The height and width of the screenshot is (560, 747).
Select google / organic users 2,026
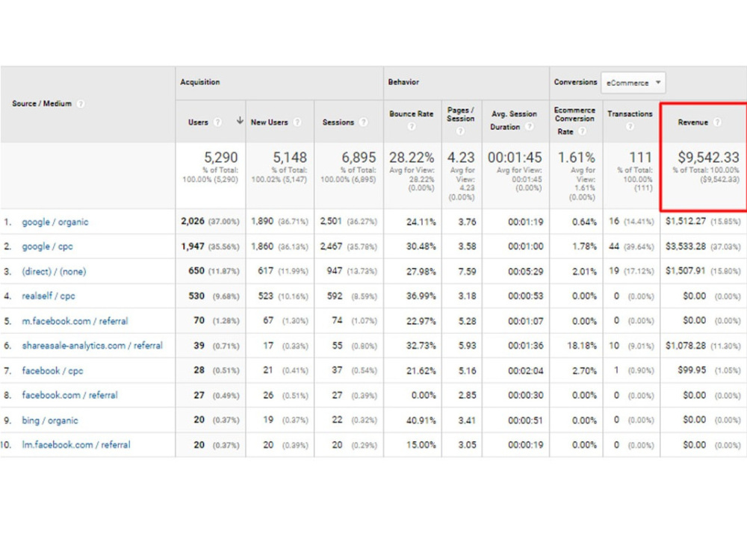193,222
